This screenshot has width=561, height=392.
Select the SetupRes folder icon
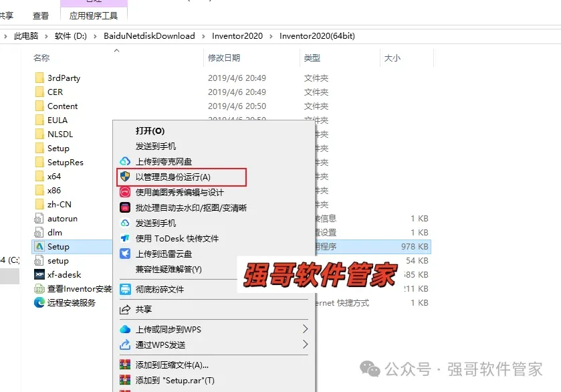[x=39, y=162]
